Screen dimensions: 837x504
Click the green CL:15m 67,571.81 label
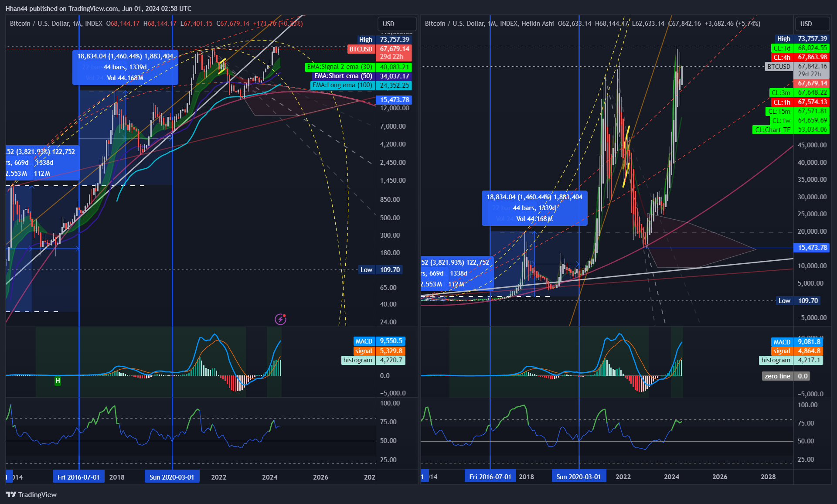798,111
